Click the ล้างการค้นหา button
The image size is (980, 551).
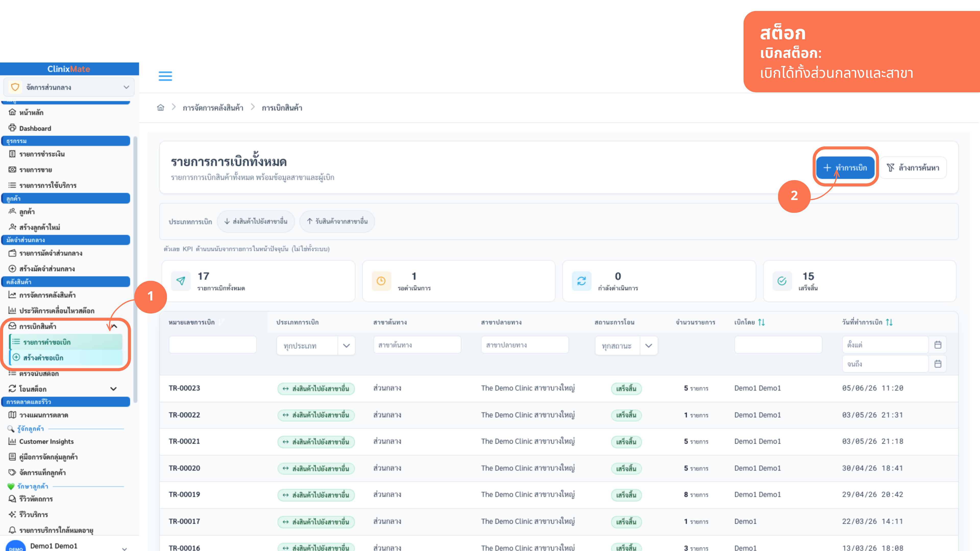pyautogui.click(x=913, y=168)
